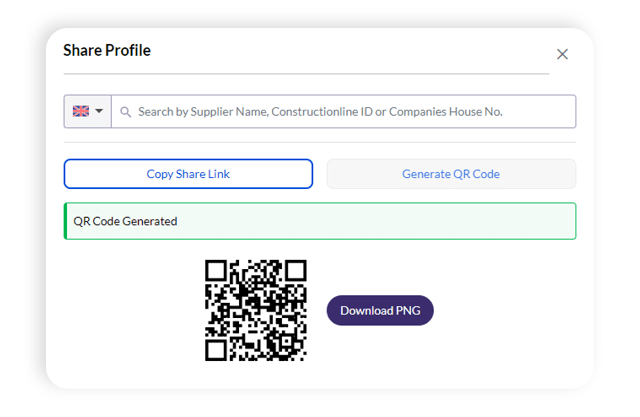Click the QR code's bottom-left finder square

click(214, 351)
